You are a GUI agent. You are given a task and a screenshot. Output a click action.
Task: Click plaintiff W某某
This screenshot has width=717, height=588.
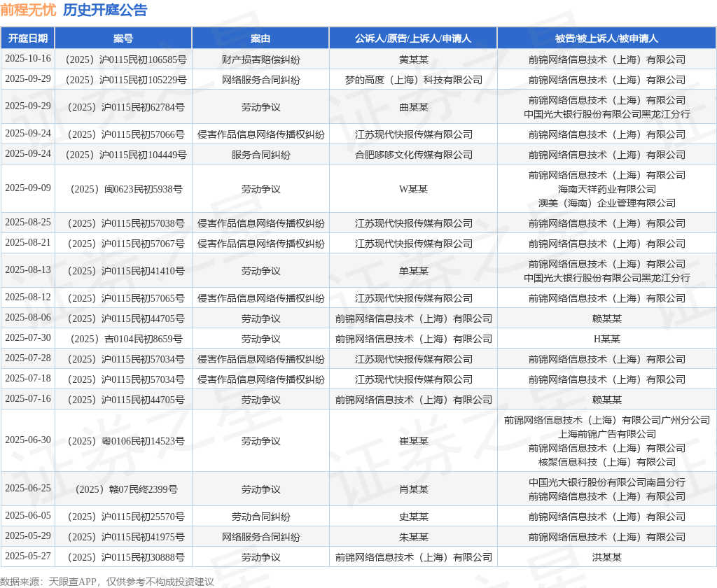[x=413, y=189]
